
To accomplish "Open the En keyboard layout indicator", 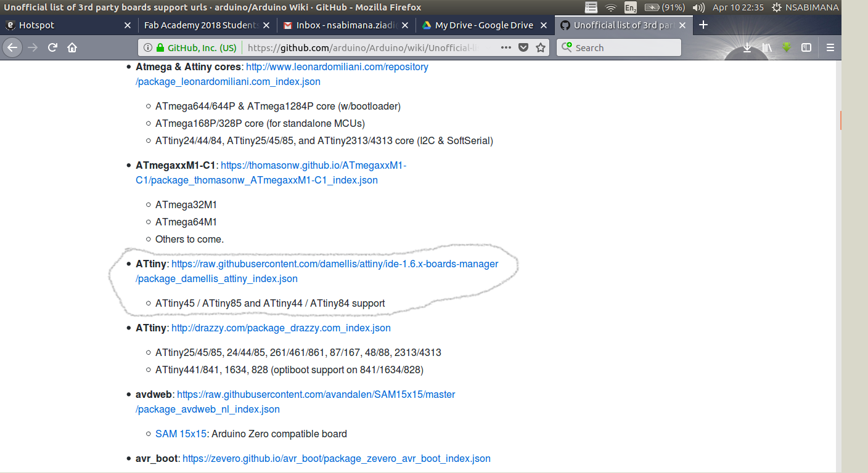I will pos(630,7).
